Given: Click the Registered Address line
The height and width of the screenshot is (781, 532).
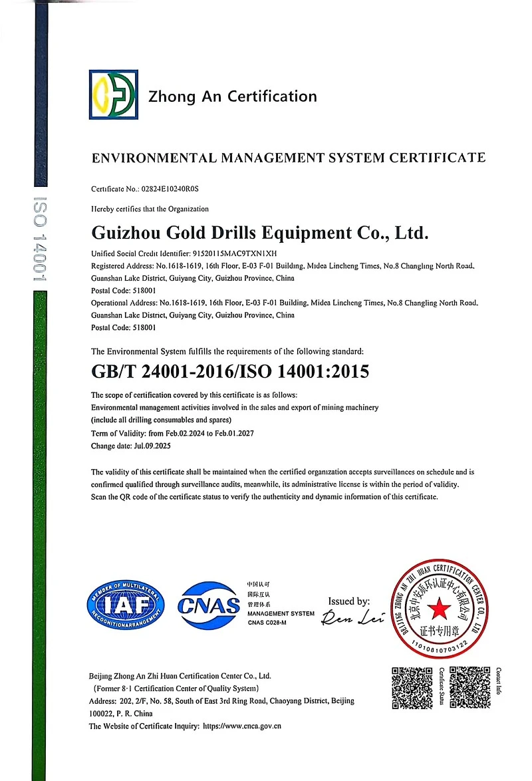Looking at the screenshot, I should tap(283, 266).
